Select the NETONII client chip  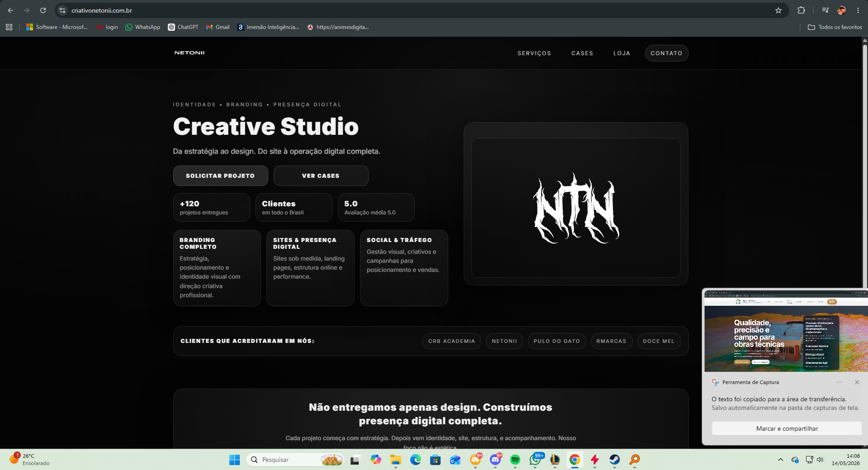pos(504,341)
